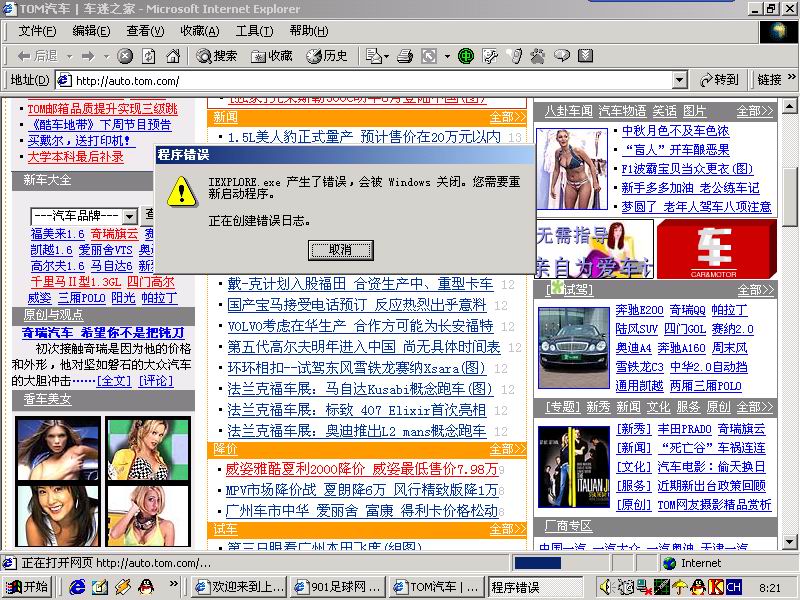Click the wrench tools toolbar icon
The image size is (800, 600).
pos(490,56)
